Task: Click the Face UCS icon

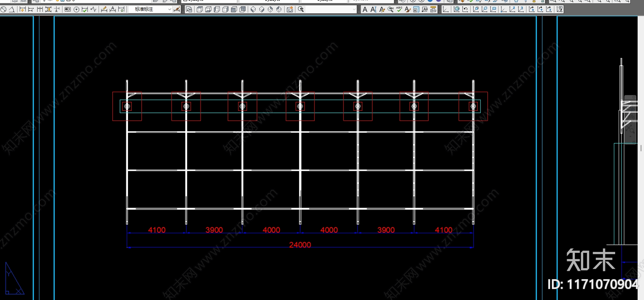Action: pyautogui.click(x=476, y=9)
